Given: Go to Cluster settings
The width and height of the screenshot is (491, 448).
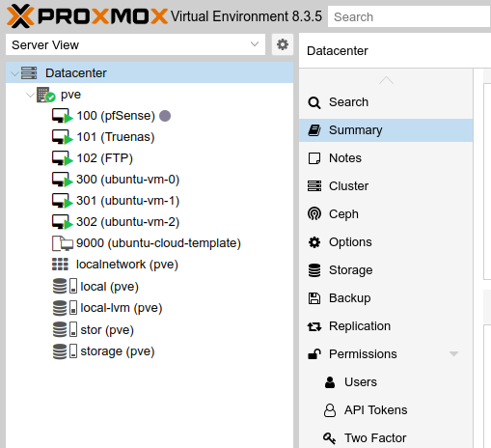Looking at the screenshot, I should coord(386,186).
